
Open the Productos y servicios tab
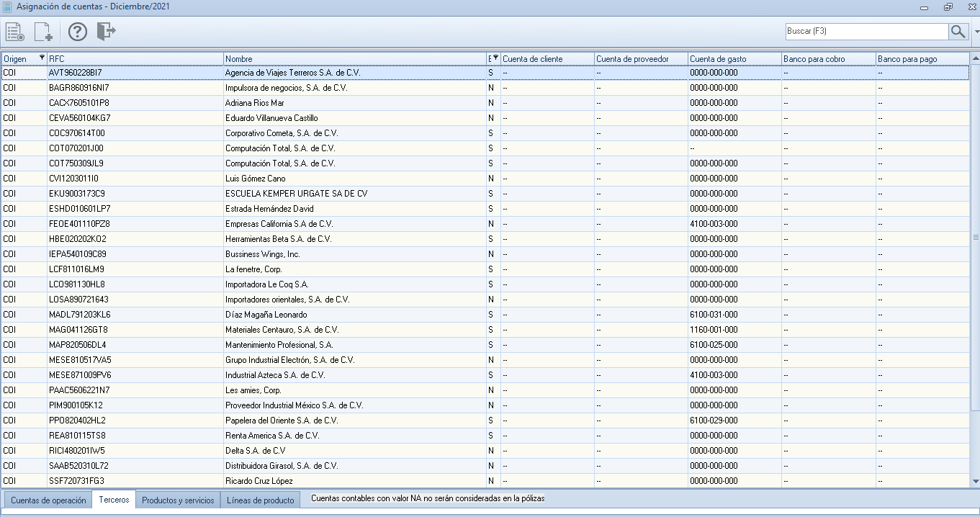point(178,500)
